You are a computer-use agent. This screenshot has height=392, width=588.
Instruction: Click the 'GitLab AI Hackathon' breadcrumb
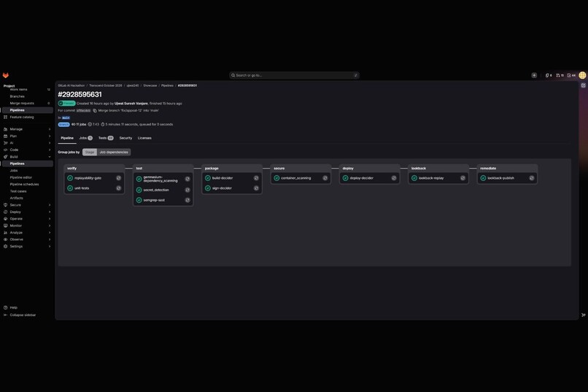click(x=71, y=85)
